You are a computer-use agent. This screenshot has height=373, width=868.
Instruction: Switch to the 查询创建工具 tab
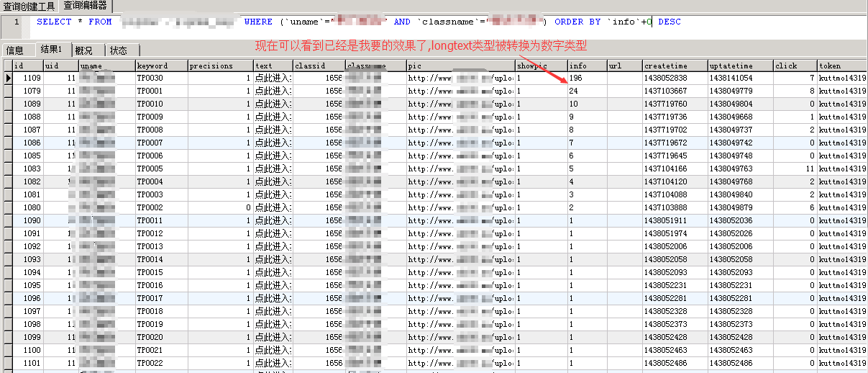pyautogui.click(x=29, y=6)
